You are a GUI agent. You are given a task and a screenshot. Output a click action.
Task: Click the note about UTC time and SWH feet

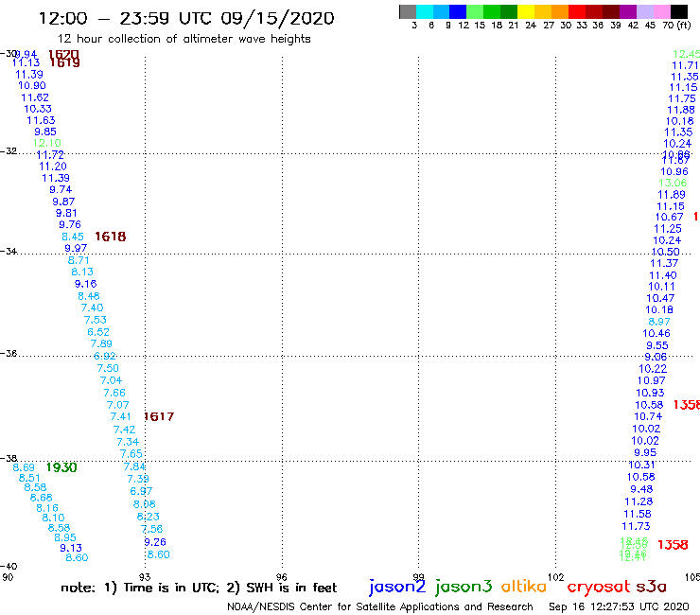[199, 588]
